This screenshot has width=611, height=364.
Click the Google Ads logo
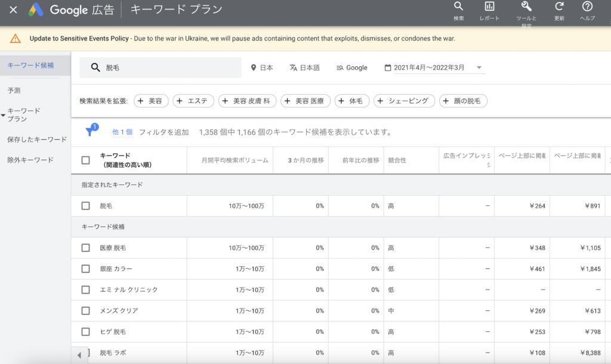(35, 10)
